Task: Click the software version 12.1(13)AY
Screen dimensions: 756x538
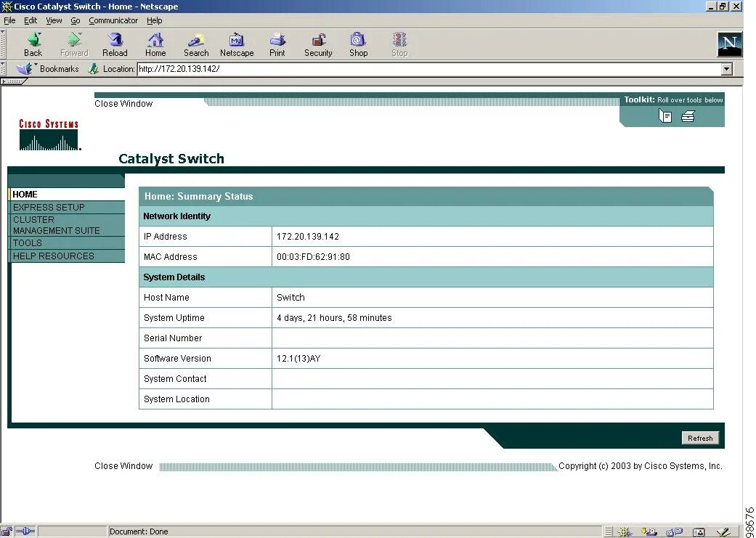Action: tap(298, 358)
